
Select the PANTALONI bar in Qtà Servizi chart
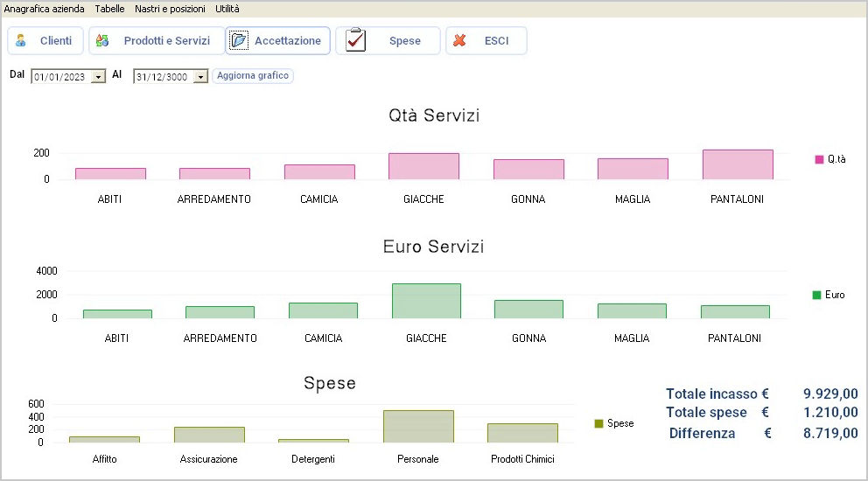point(738,164)
